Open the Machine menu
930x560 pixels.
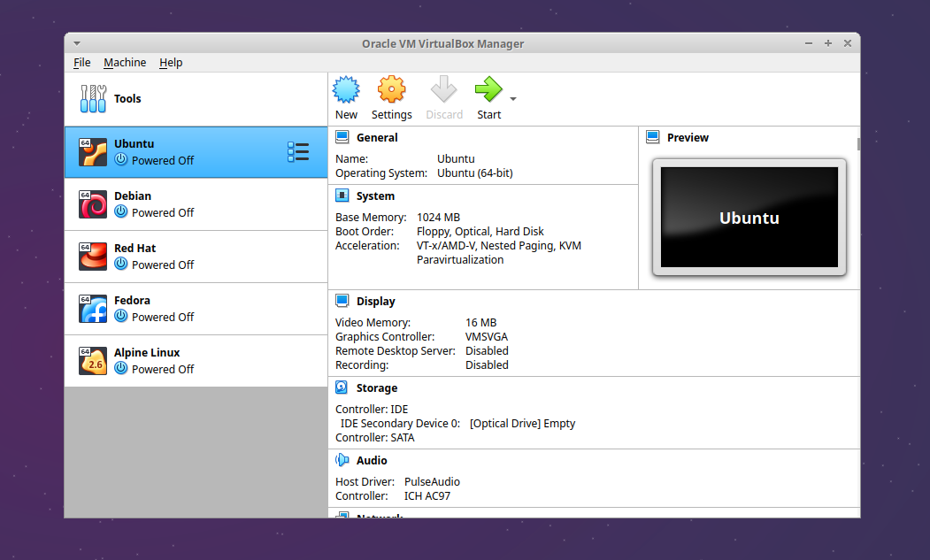tap(125, 63)
